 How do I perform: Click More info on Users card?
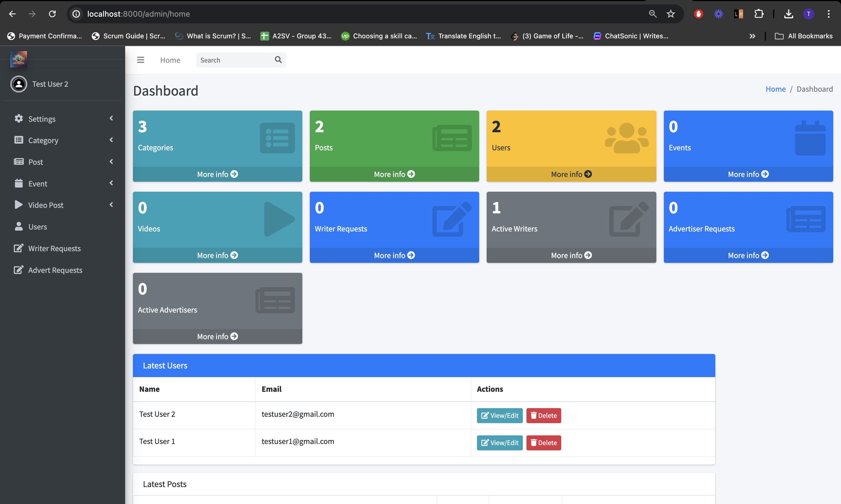(571, 174)
